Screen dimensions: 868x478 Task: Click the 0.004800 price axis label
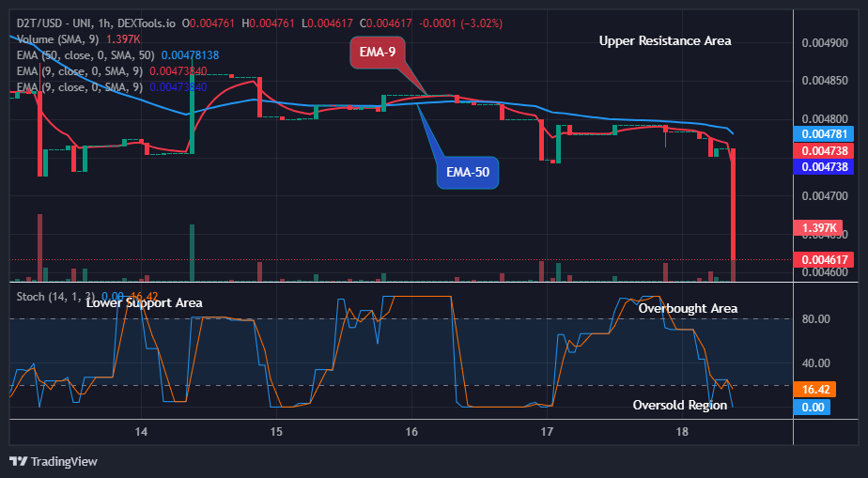click(x=825, y=119)
